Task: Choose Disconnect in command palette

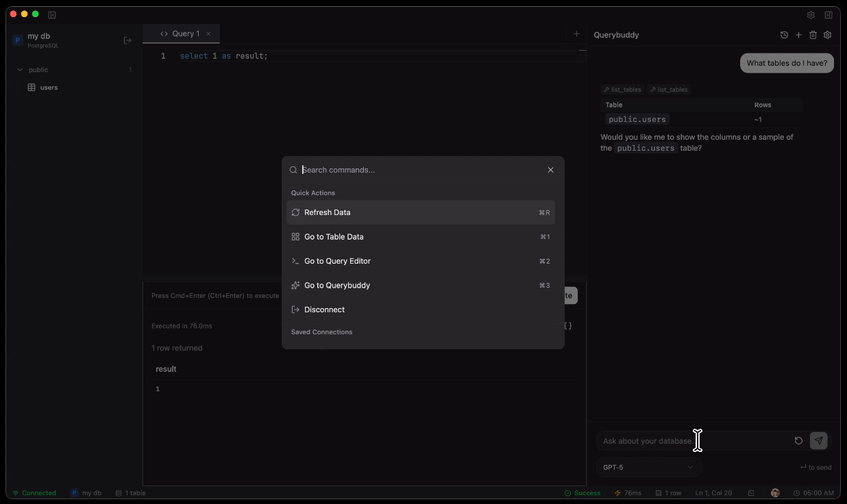Action: tap(421, 310)
